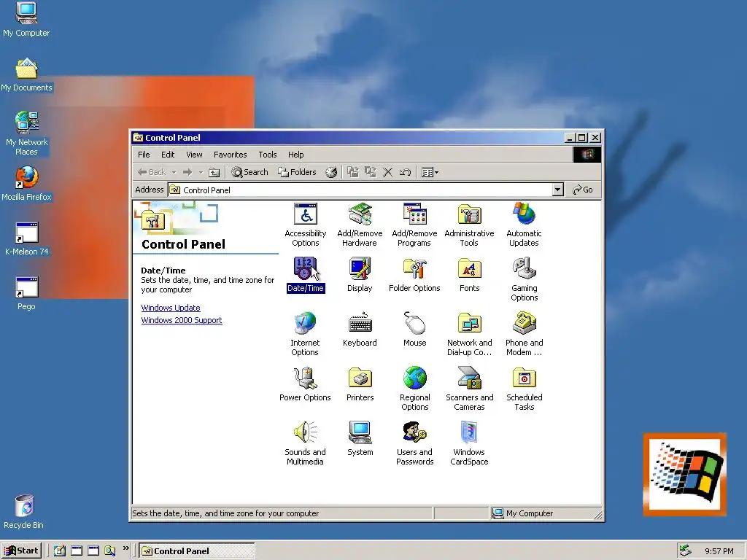
Task: Open Network and Dial-up Connections icon
Action: (469, 334)
